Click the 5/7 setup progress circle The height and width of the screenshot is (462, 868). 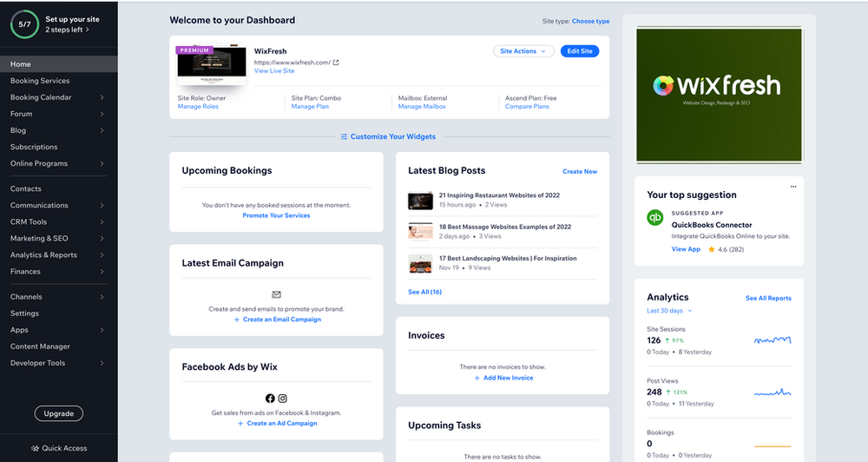coord(24,23)
